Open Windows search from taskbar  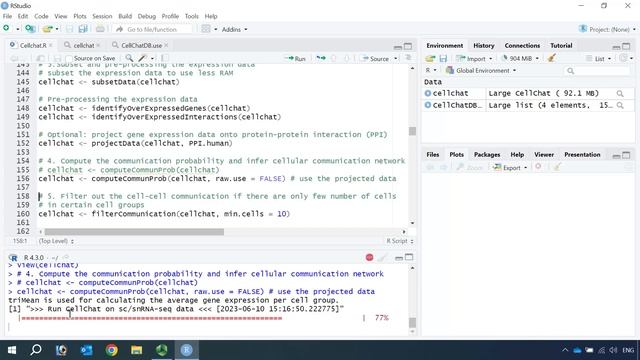[36, 350]
